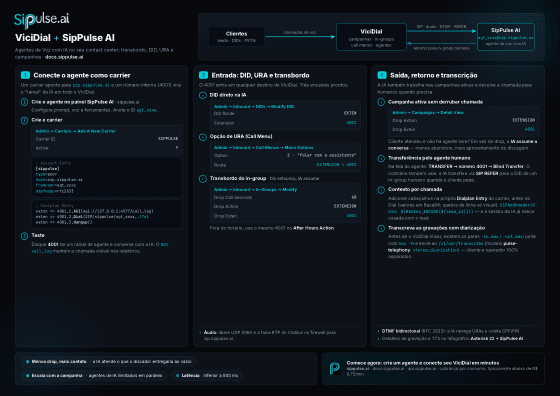
Task: Click the Account Entry code block
Action: 107,177
